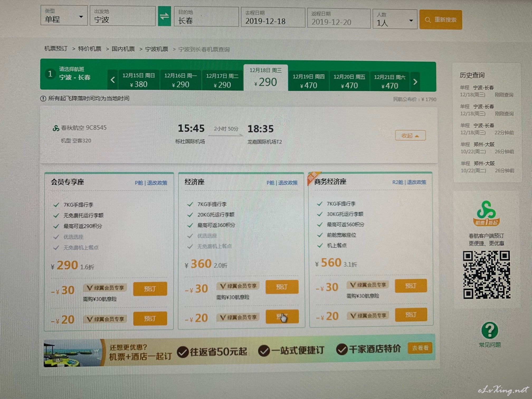The width and height of the screenshot is (532, 399).
Task: Show later dates with the right arrow
Action: [415, 82]
